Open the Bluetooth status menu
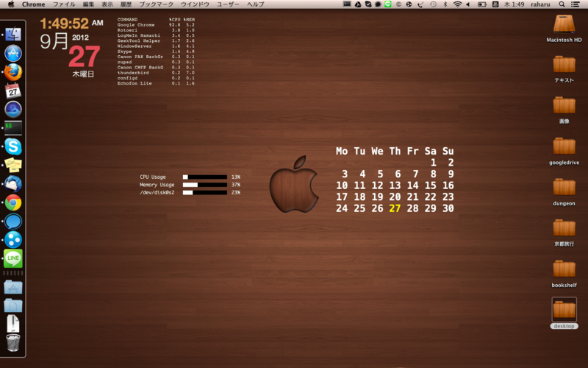This screenshot has width=588, height=368. [x=445, y=4]
